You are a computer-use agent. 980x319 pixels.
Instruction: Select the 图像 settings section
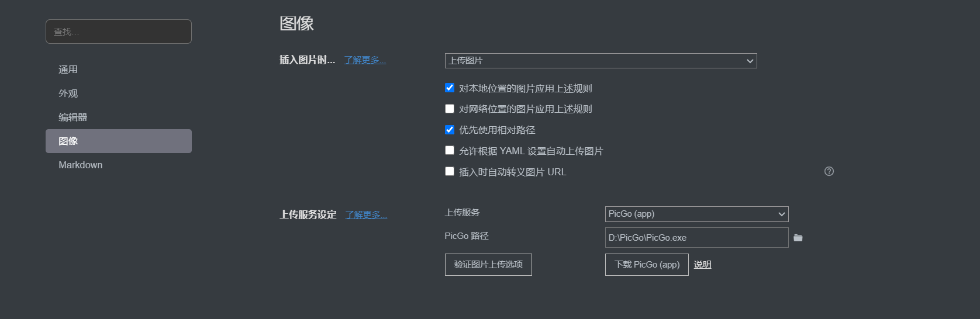tap(119, 141)
